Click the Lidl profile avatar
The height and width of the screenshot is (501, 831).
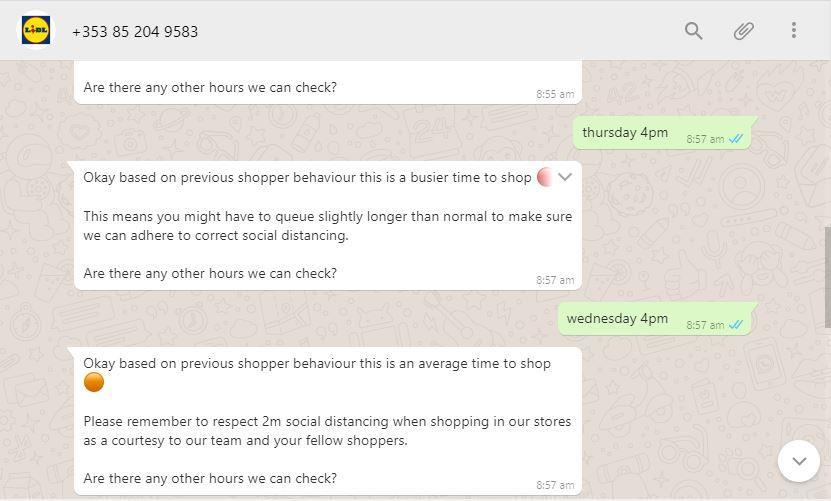coord(36,30)
